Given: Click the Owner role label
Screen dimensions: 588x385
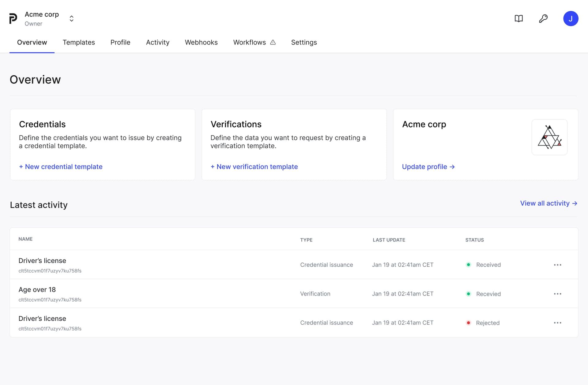Looking at the screenshot, I should point(33,24).
